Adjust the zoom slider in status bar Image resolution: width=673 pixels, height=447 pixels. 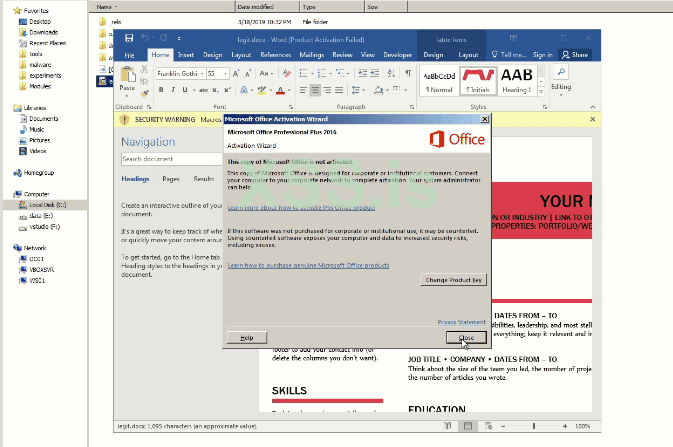click(x=534, y=426)
